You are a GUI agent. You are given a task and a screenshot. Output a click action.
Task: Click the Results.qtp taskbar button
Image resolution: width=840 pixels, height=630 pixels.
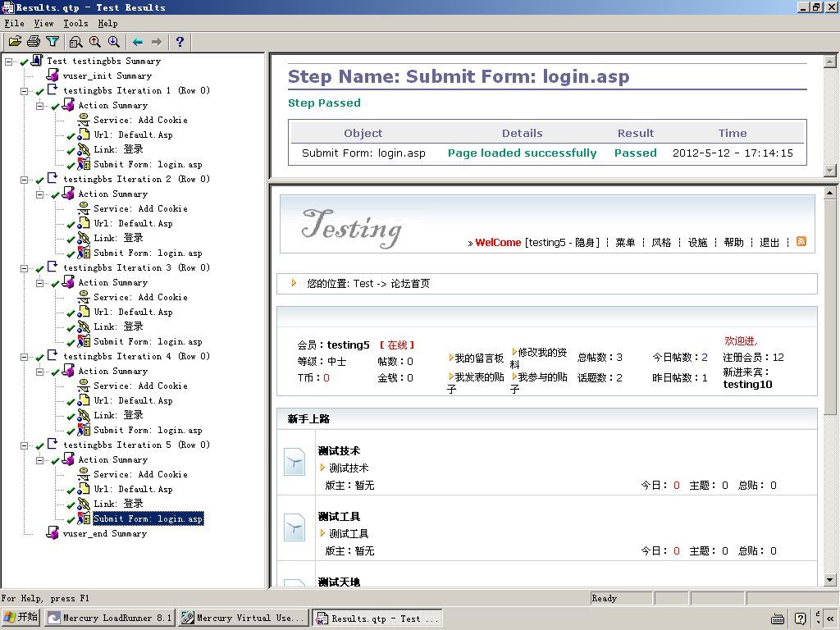click(377, 618)
